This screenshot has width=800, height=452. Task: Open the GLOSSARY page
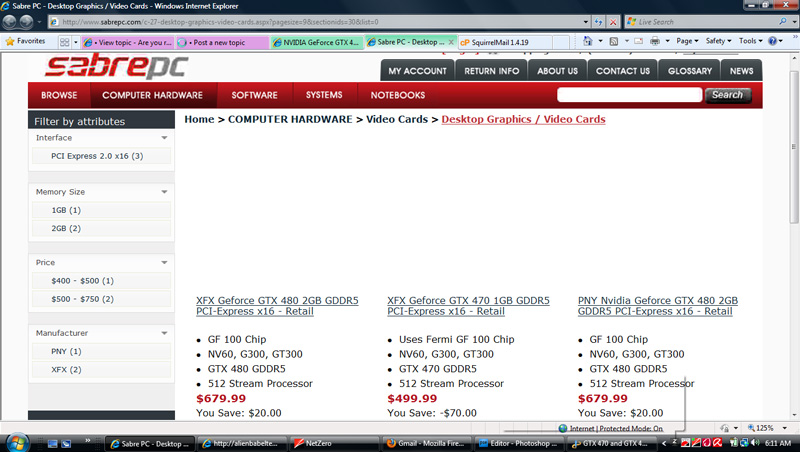click(x=689, y=71)
